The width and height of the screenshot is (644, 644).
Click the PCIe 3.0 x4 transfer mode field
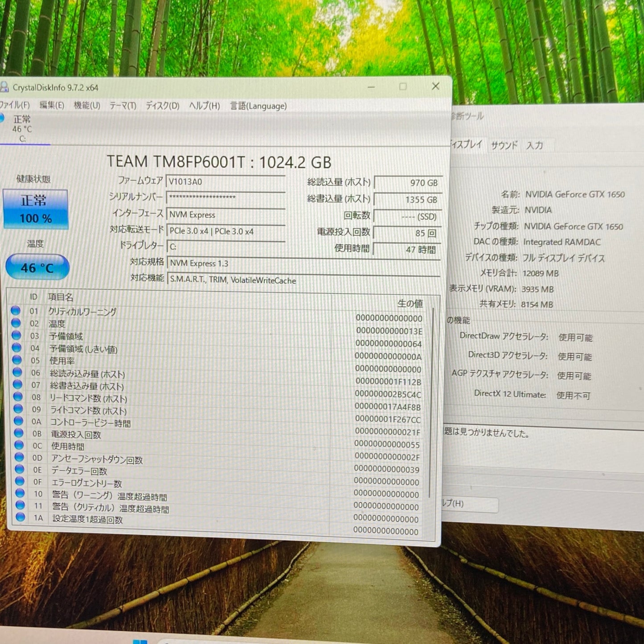226,231
